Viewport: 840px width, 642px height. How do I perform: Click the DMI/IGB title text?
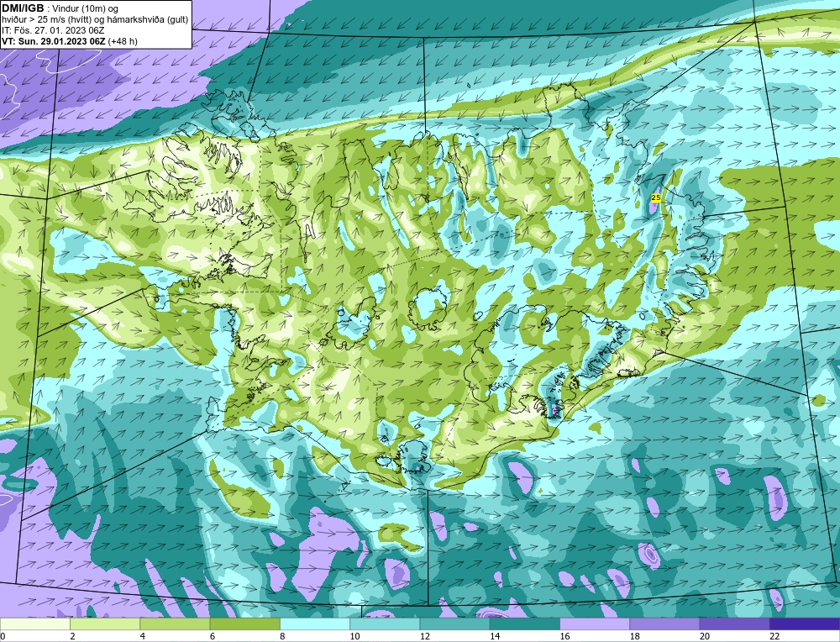coord(23,8)
